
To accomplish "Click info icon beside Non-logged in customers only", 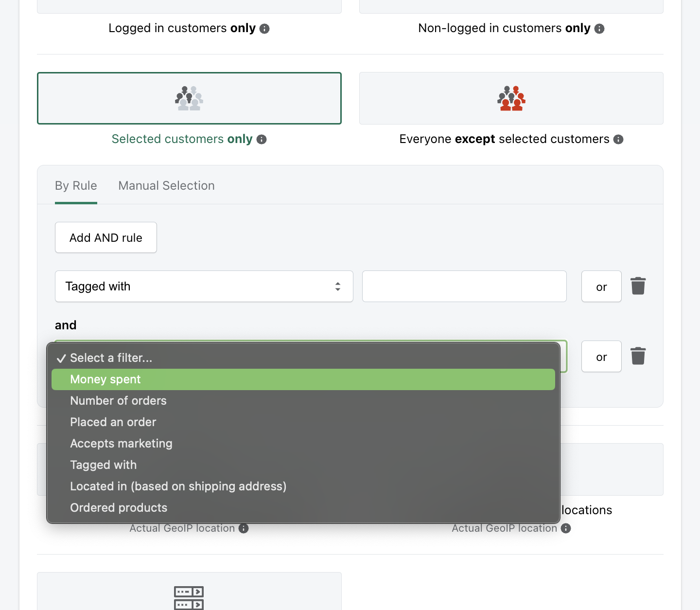I will coord(599,29).
